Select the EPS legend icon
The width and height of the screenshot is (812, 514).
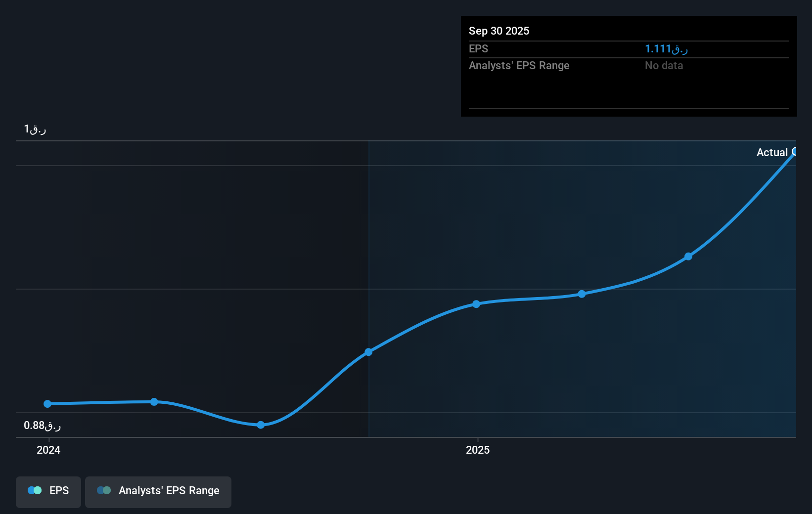click(34, 490)
